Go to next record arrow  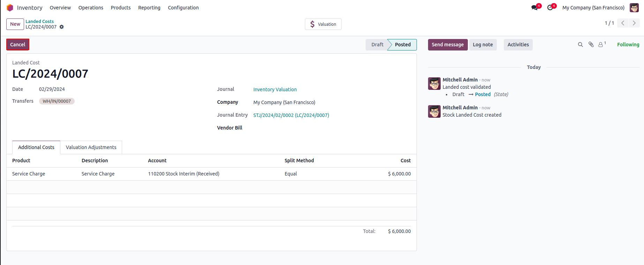point(634,23)
